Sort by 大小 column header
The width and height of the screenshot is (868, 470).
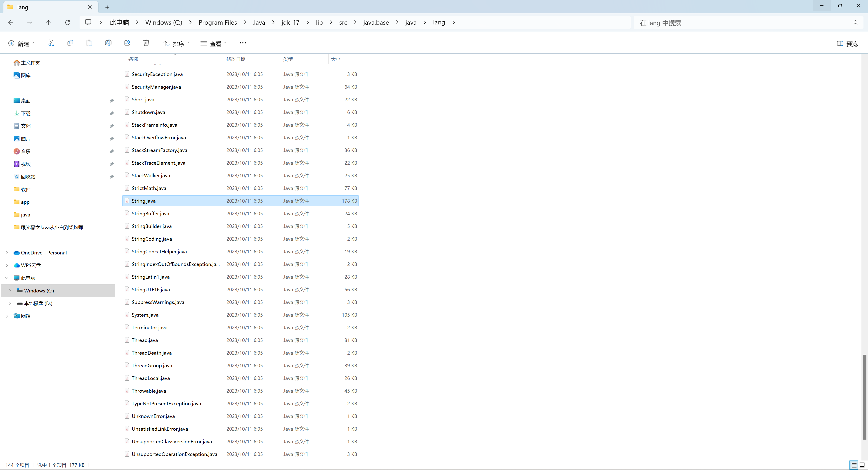[x=344, y=59]
